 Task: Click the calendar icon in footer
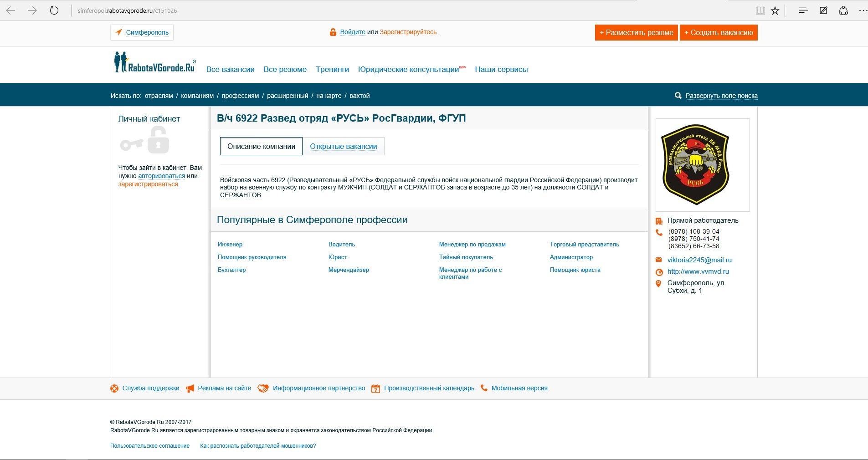pyautogui.click(x=375, y=388)
